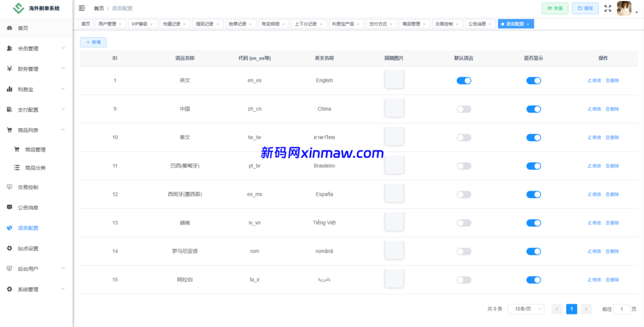Close the 语言配置 tab with its x
Image resolution: width=644 pixels, height=327 pixels.
point(528,25)
